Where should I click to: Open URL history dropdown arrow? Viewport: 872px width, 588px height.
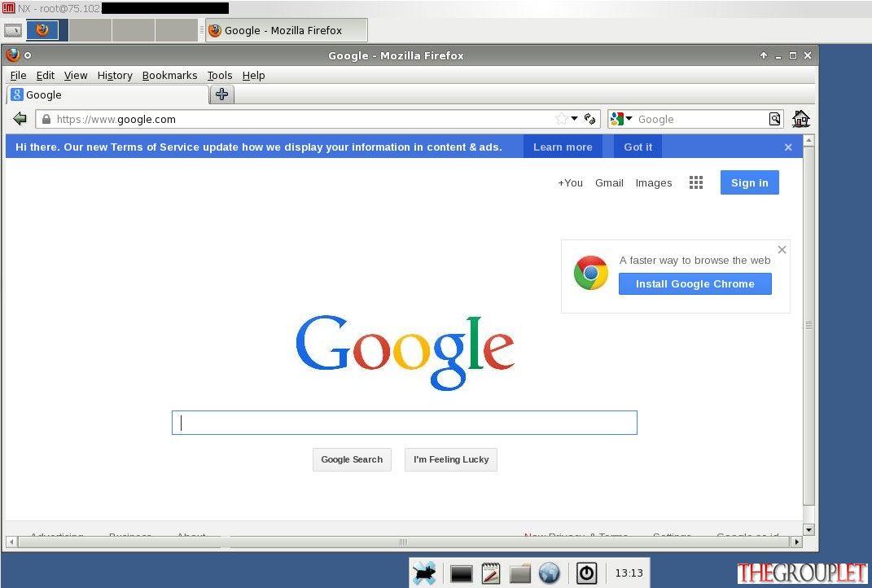tap(575, 118)
